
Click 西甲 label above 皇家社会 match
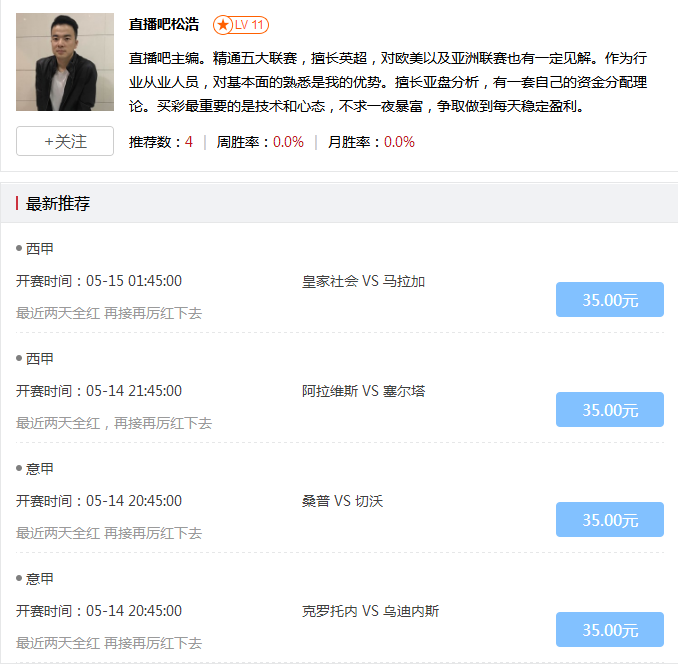39,249
